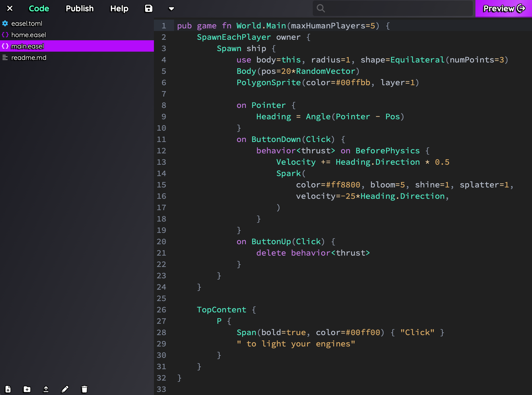Upload a file with the upload icon
The image size is (532, 395).
coord(46,389)
